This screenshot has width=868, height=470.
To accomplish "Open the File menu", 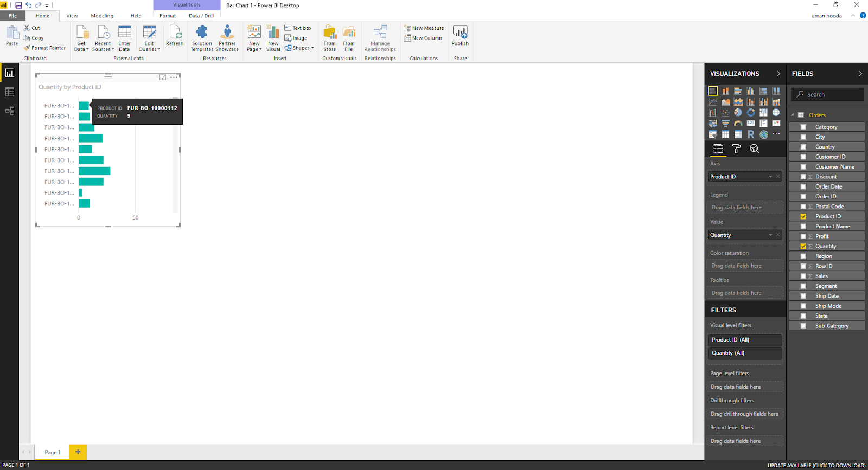I will pyautogui.click(x=12, y=16).
